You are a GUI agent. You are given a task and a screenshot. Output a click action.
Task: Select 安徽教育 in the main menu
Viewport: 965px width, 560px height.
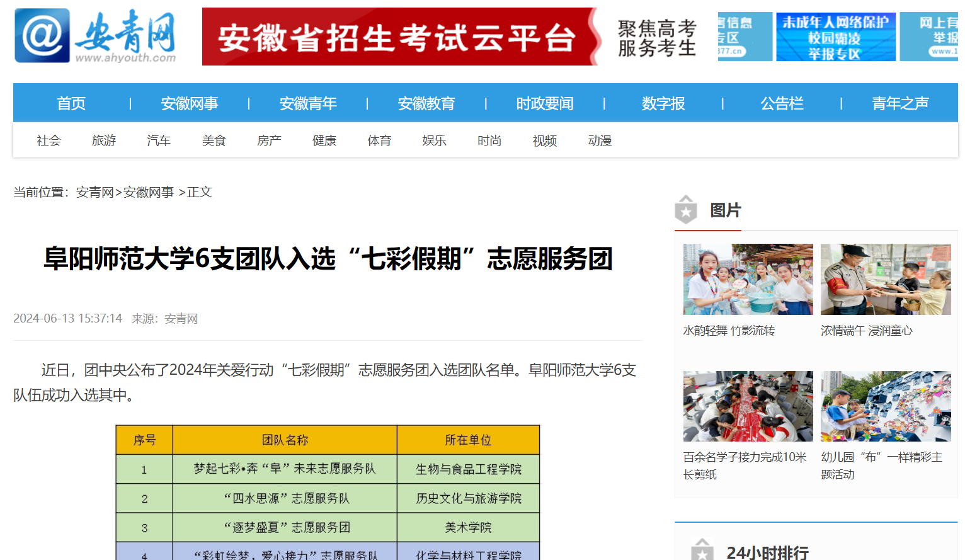pyautogui.click(x=426, y=103)
